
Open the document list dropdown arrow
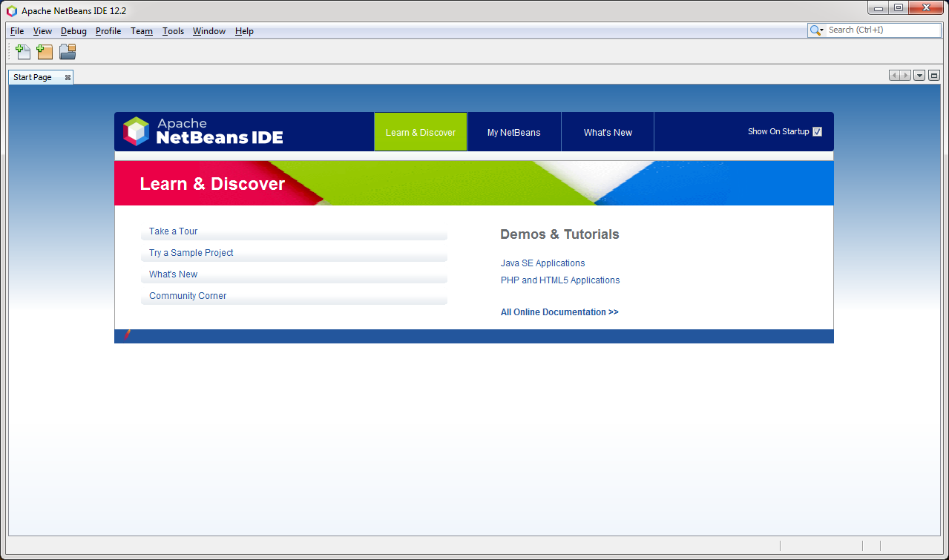(x=919, y=75)
